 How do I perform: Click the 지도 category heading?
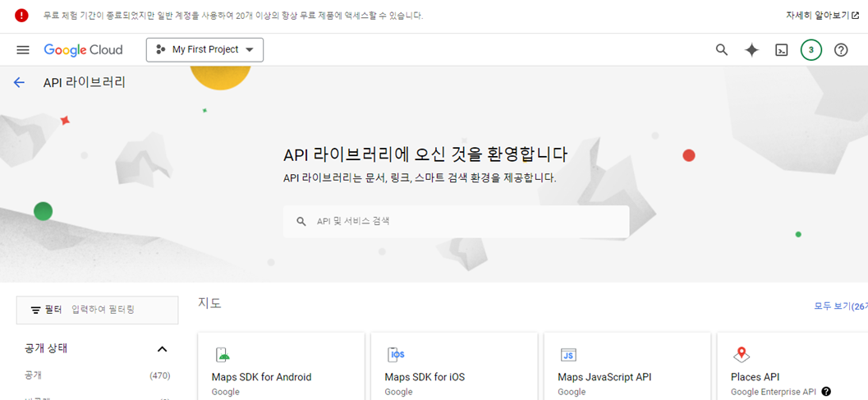point(209,303)
